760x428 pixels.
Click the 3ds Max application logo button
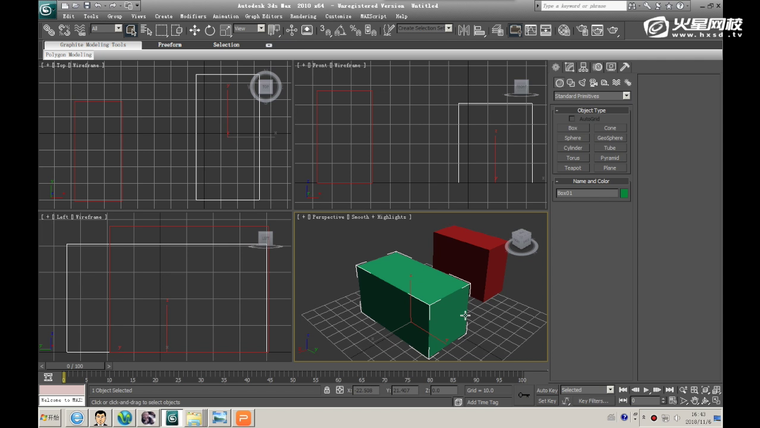pos(47,9)
